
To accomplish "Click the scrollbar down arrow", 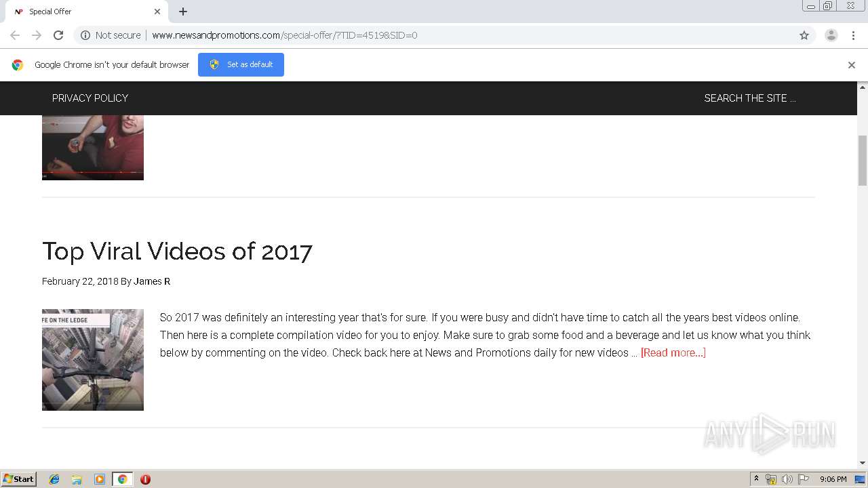I will [x=863, y=463].
